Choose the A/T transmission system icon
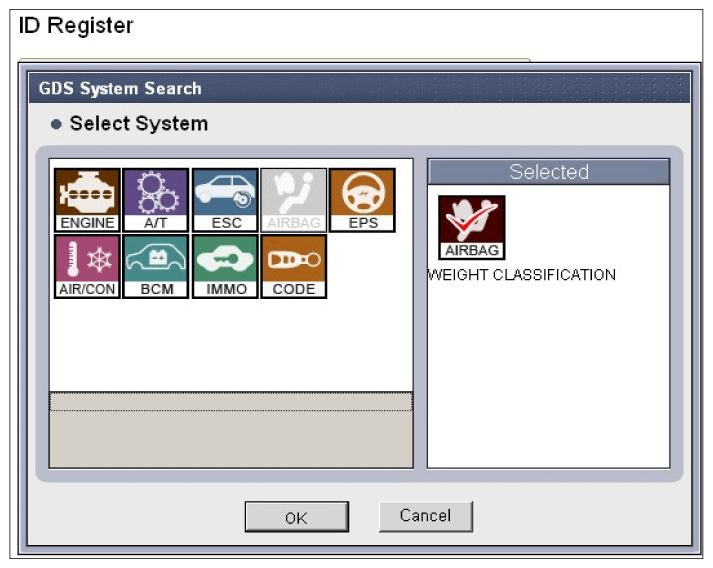This screenshot has height=568, width=713. pyautogui.click(x=156, y=200)
